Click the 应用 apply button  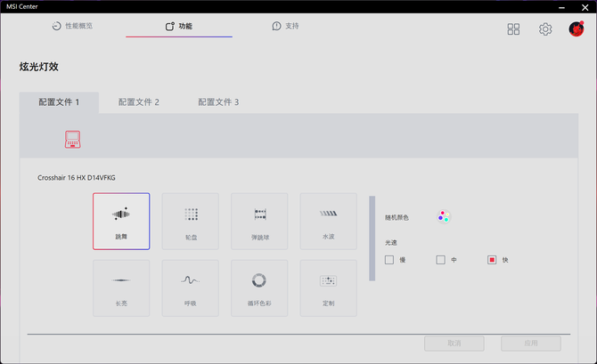click(531, 344)
